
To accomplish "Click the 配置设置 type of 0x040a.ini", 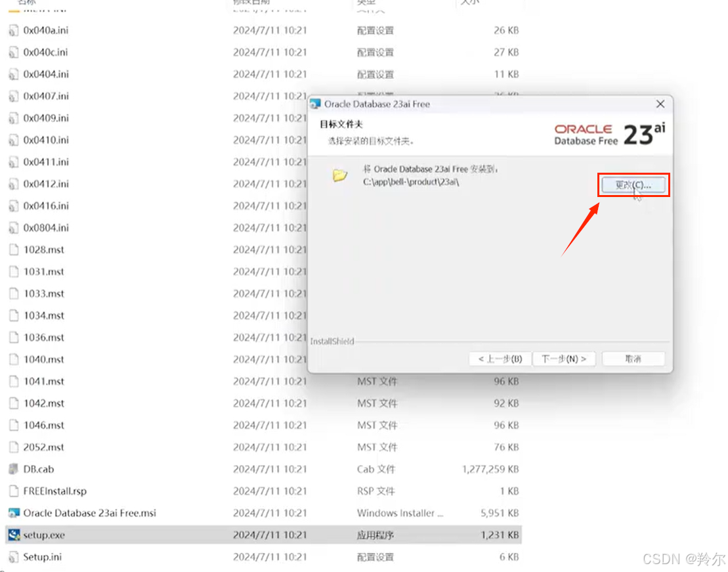I will [x=375, y=31].
